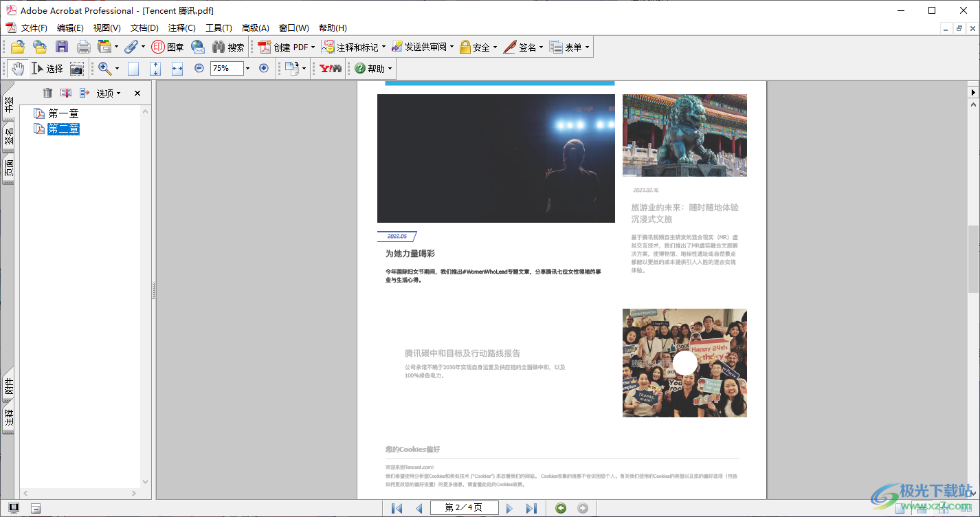Go to next page arrow
Image resolution: width=980 pixels, height=517 pixels.
[x=509, y=508]
